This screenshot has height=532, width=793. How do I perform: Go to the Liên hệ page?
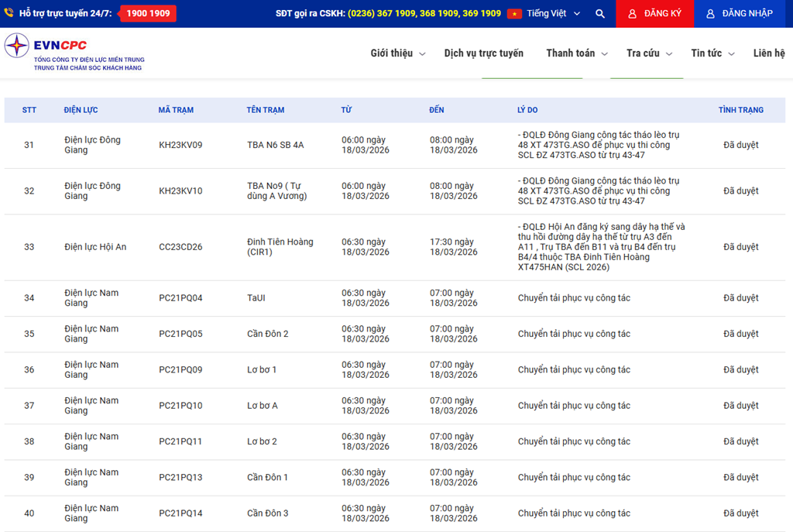(x=768, y=53)
